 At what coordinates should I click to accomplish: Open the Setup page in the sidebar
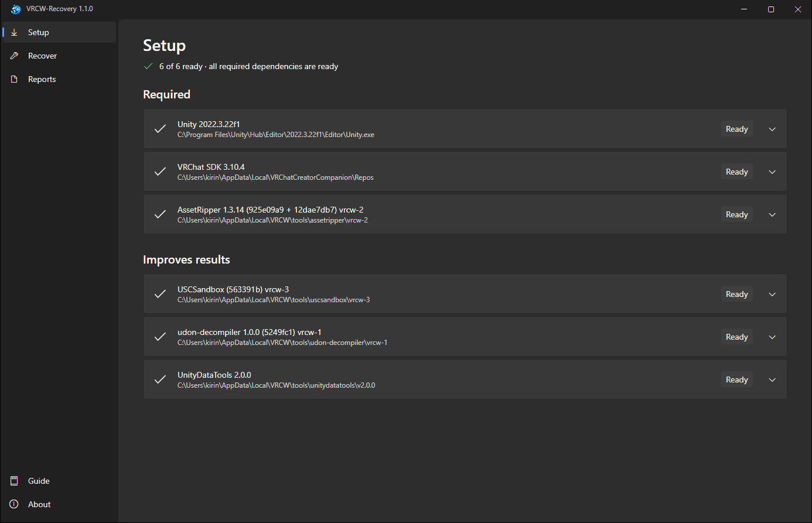click(59, 32)
